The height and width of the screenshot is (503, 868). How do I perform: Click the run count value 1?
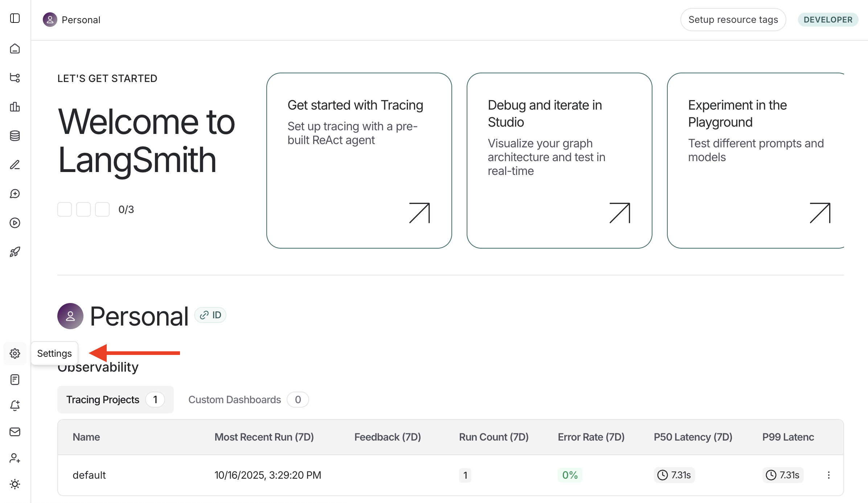click(x=465, y=475)
